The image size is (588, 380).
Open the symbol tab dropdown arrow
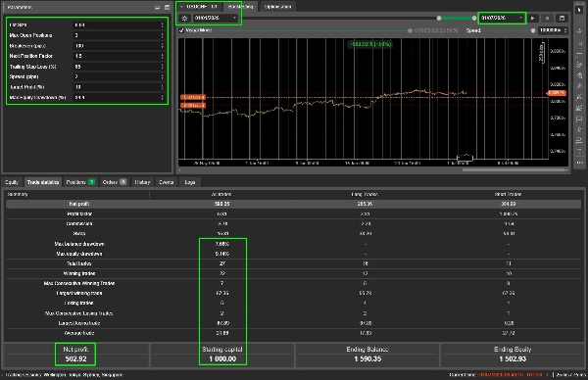coord(181,7)
